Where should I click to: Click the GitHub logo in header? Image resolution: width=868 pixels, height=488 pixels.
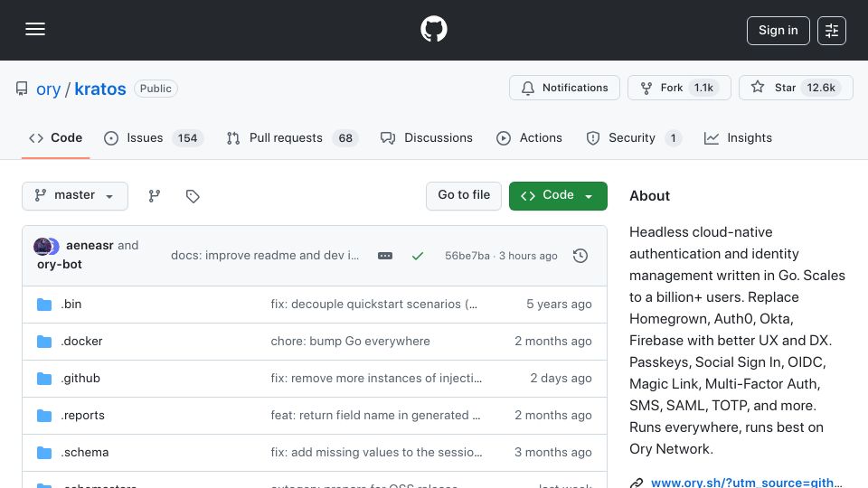click(x=433, y=29)
